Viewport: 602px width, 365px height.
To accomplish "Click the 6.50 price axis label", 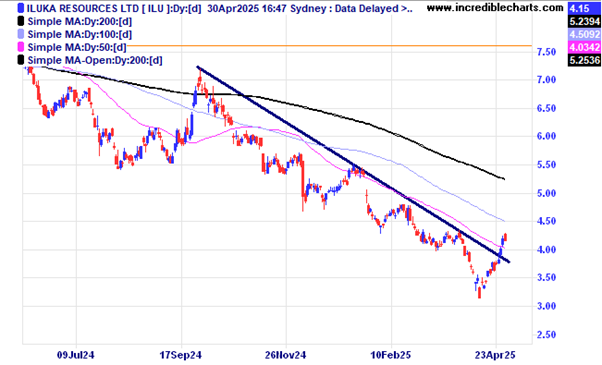I will pyautogui.click(x=546, y=108).
